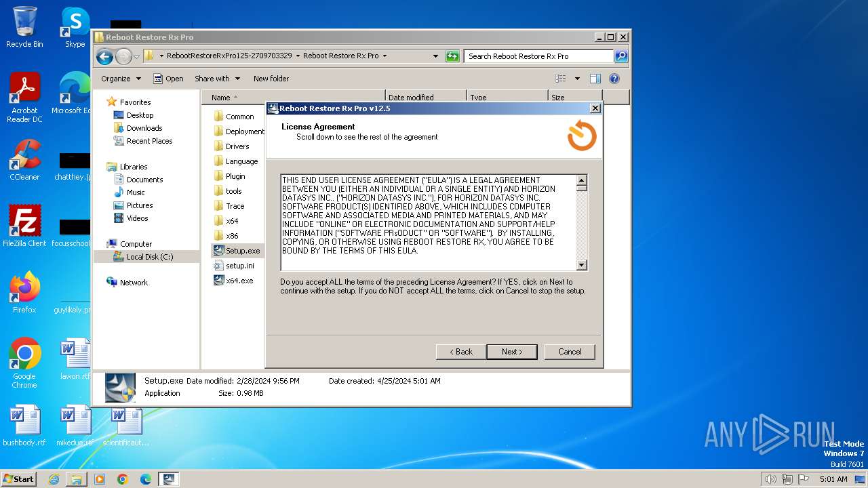Select Recent Places in Favorites
This screenshot has height=488, width=868.
click(x=142, y=141)
